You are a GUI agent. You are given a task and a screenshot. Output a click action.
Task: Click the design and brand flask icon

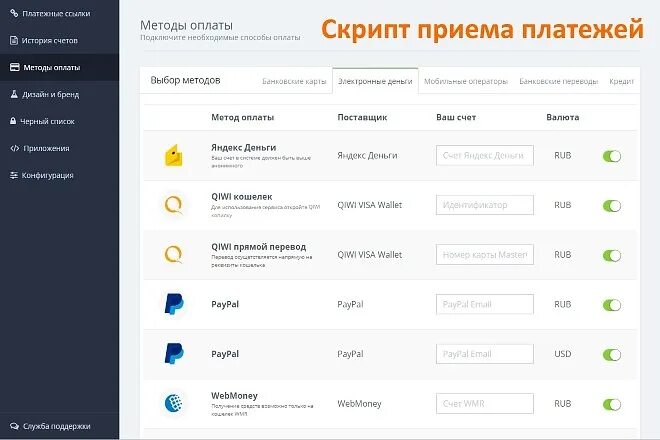(x=14, y=94)
